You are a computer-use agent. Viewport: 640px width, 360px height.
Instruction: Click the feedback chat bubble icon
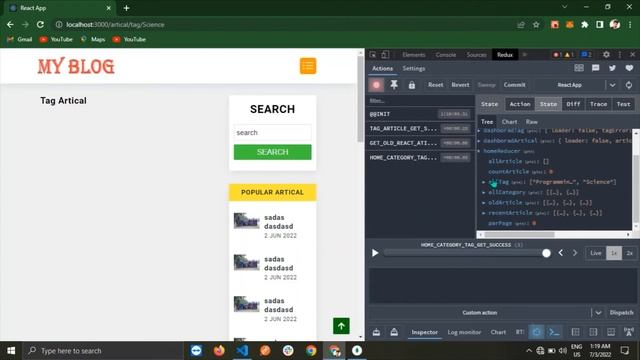[x=596, y=68]
